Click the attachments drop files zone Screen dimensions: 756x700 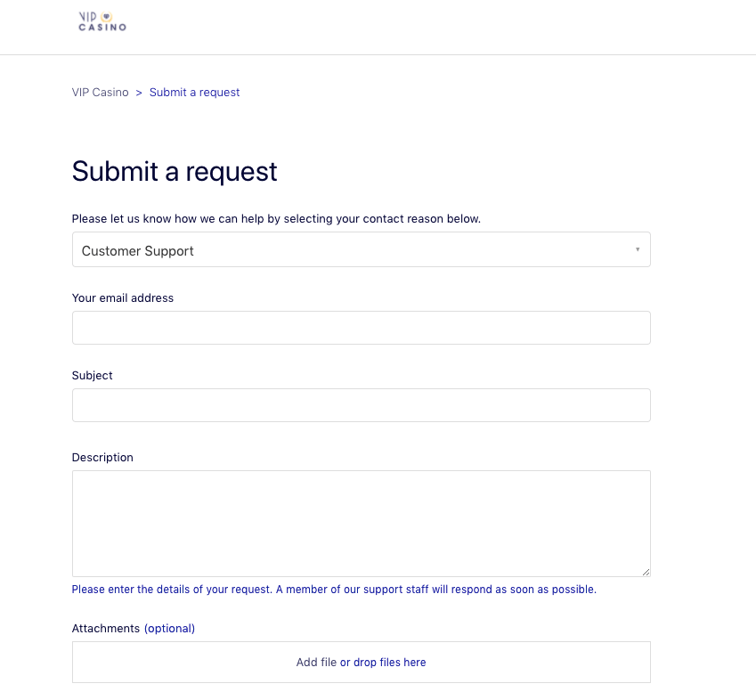click(x=362, y=663)
